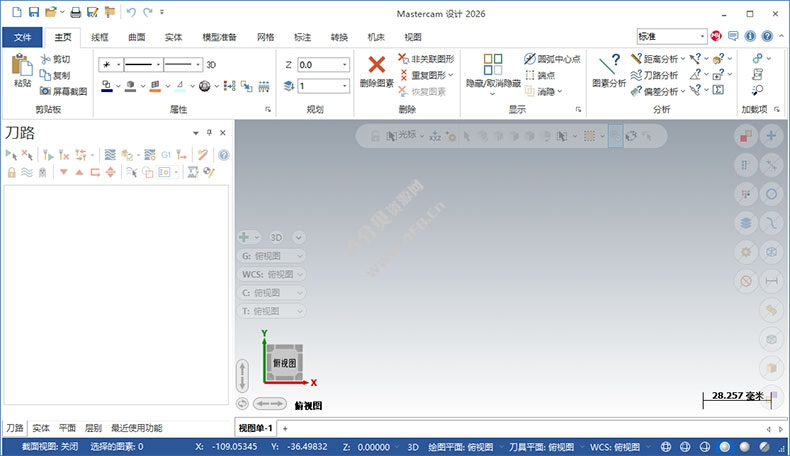Toggle 3D mode in the status bar
790x456 pixels.
(413, 446)
